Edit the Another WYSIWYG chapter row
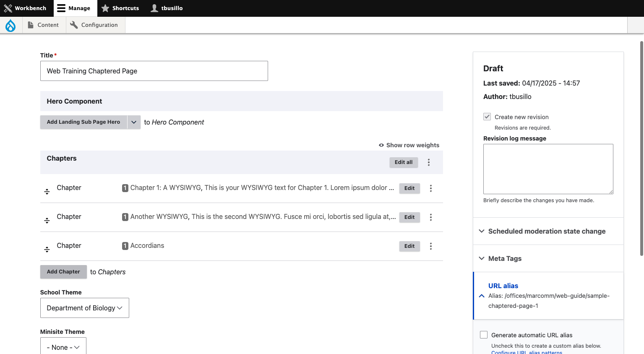The height and width of the screenshot is (354, 644). point(409,217)
